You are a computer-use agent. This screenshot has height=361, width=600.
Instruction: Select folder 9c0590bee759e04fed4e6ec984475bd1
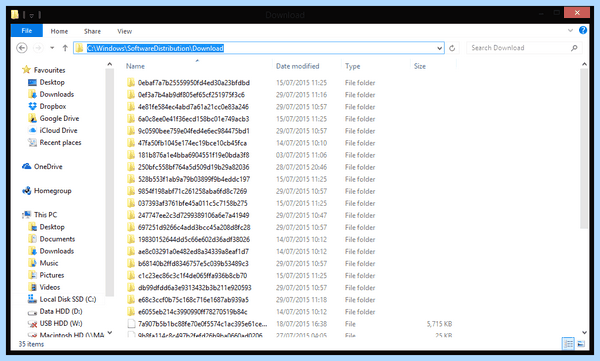(194, 131)
